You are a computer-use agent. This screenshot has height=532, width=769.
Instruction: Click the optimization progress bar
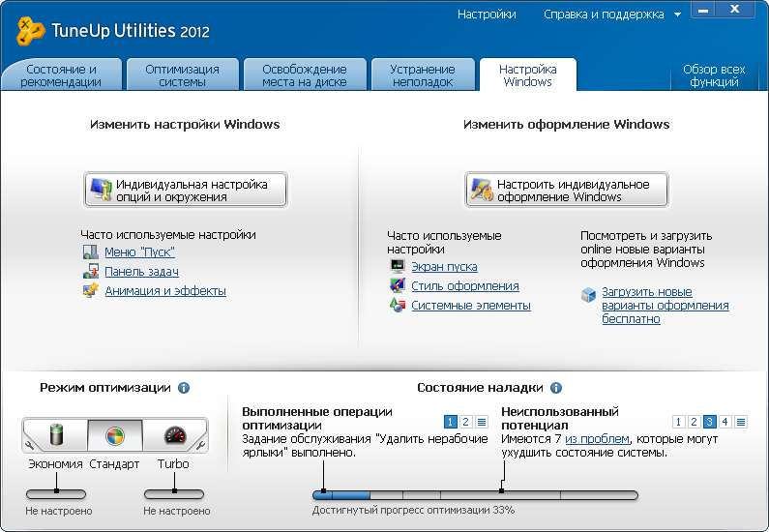(x=474, y=495)
